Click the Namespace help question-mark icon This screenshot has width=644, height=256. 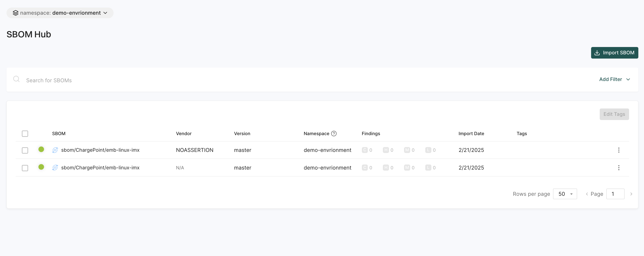pos(334,133)
